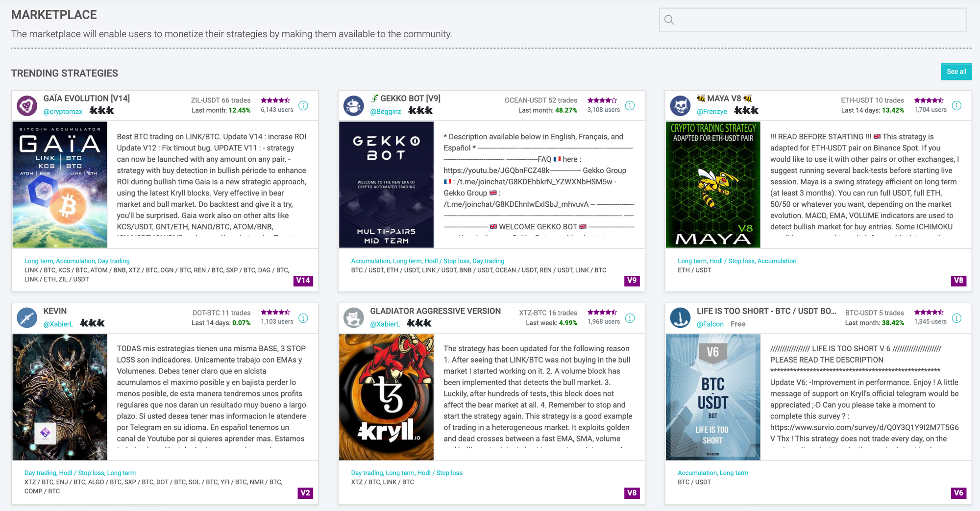980x511 pixels.
Task: Open Gaïa Evolution [V14] strategy title
Action: click(87, 98)
